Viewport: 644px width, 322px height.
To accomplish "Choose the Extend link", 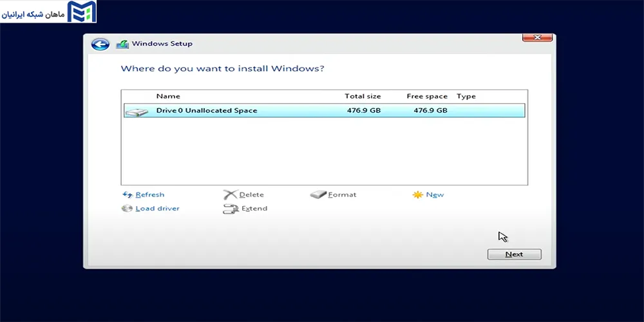I will [x=254, y=208].
